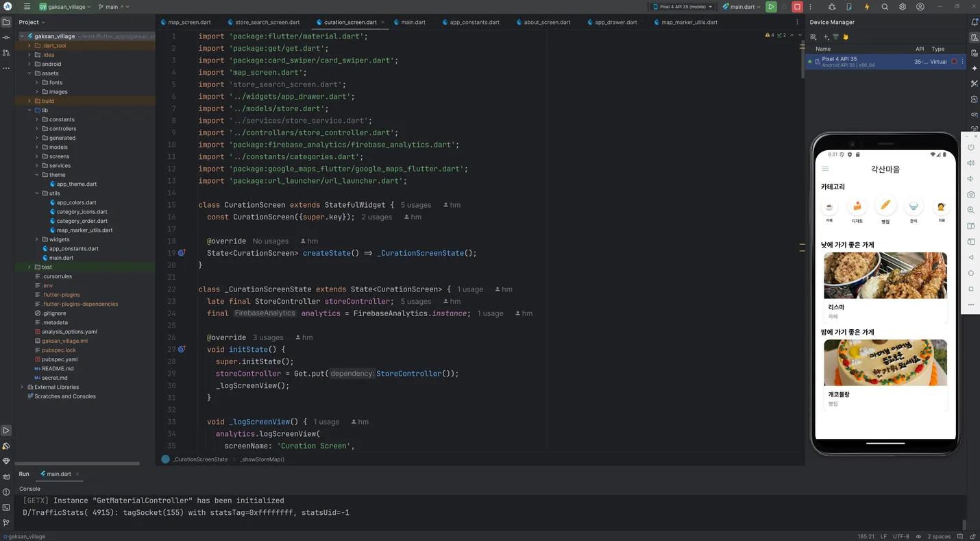Open the Commit tool window icon
The image size is (980, 541).
coord(6,37)
